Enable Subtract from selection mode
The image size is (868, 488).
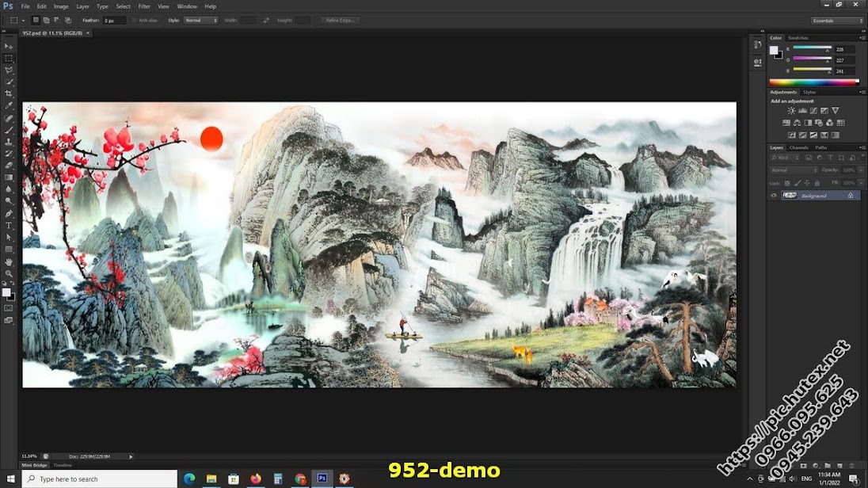57,21
